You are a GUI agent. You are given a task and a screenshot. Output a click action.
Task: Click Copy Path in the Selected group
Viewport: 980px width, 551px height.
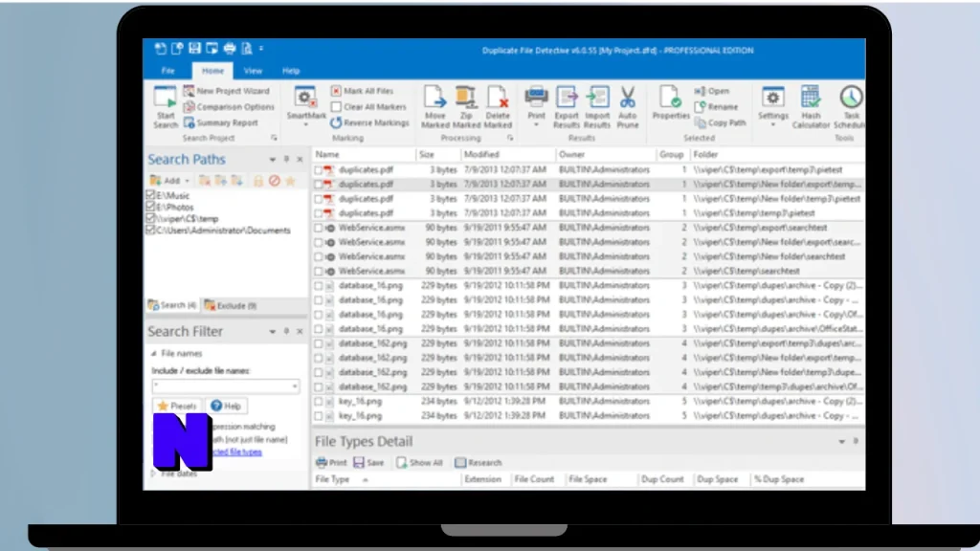pyautogui.click(x=720, y=123)
